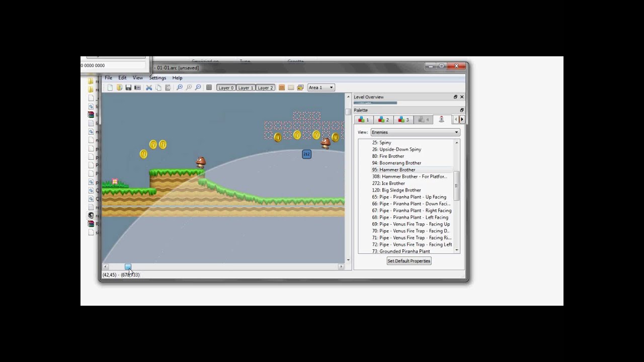Image resolution: width=644 pixels, height=362 pixels.
Task: Select sprite 95: Hammer Brother
Action: (x=393, y=169)
